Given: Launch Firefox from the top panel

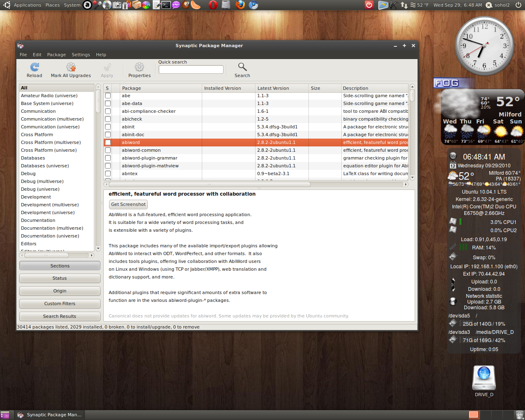Looking at the screenshot, I should pos(240,5).
